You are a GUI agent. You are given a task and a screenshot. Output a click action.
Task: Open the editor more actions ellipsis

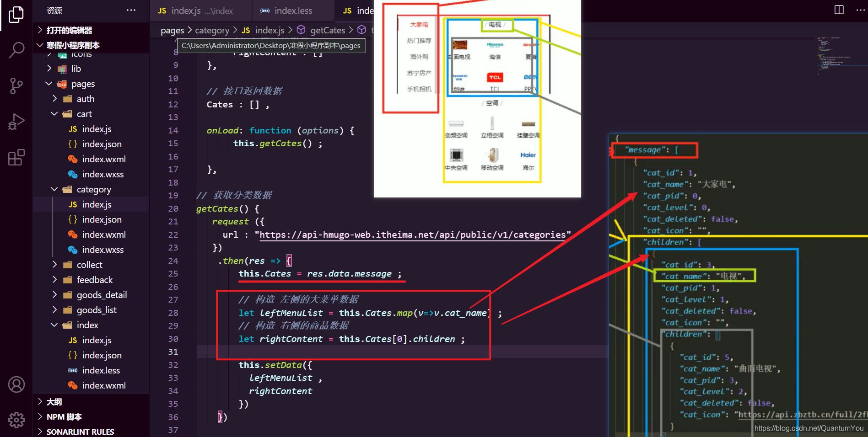click(x=860, y=10)
